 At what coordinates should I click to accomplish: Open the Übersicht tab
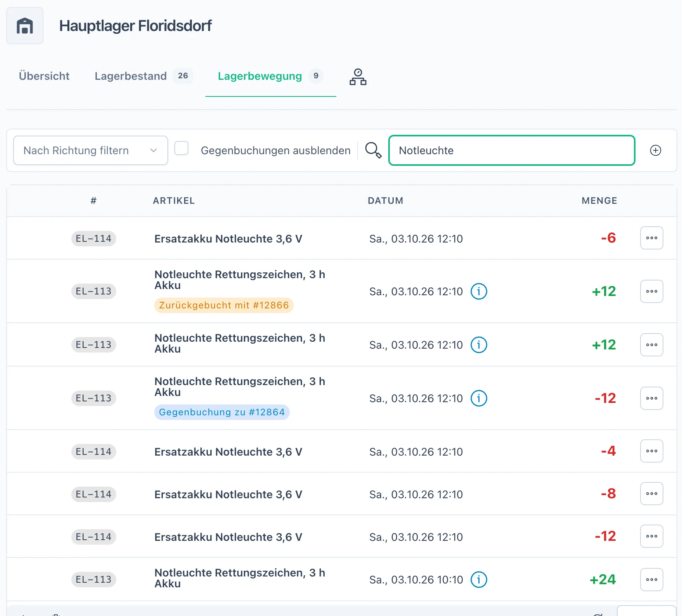click(44, 76)
